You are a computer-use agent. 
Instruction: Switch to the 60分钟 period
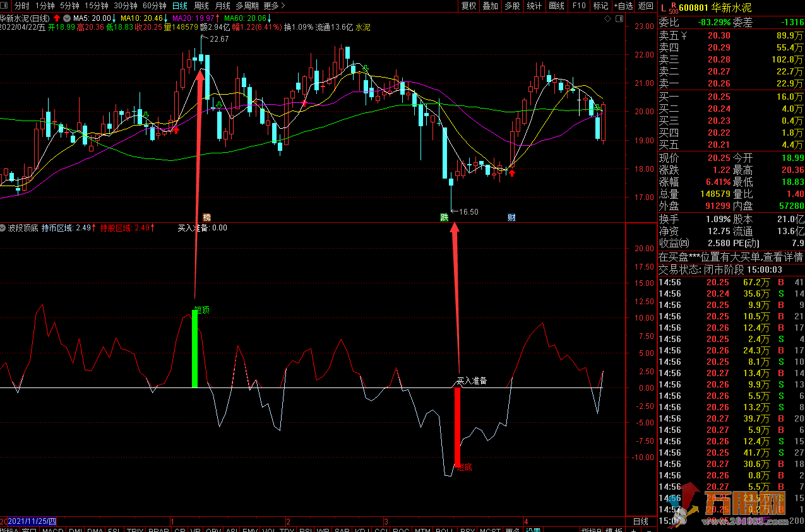click(154, 6)
